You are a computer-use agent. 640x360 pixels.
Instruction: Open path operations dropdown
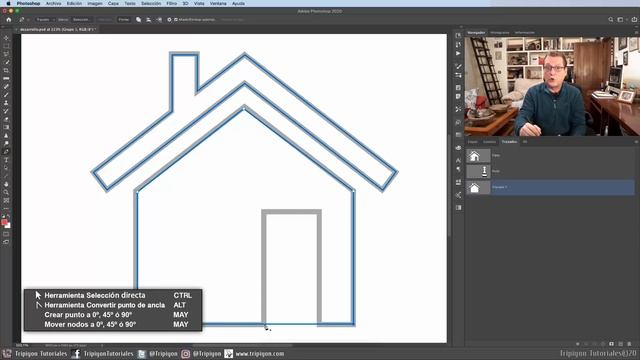pos(138,20)
